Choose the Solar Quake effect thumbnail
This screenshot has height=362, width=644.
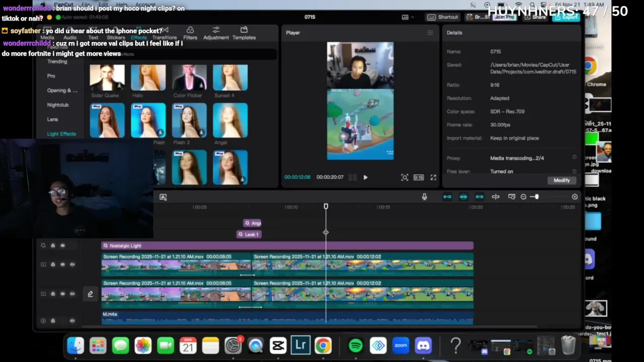pos(107,77)
